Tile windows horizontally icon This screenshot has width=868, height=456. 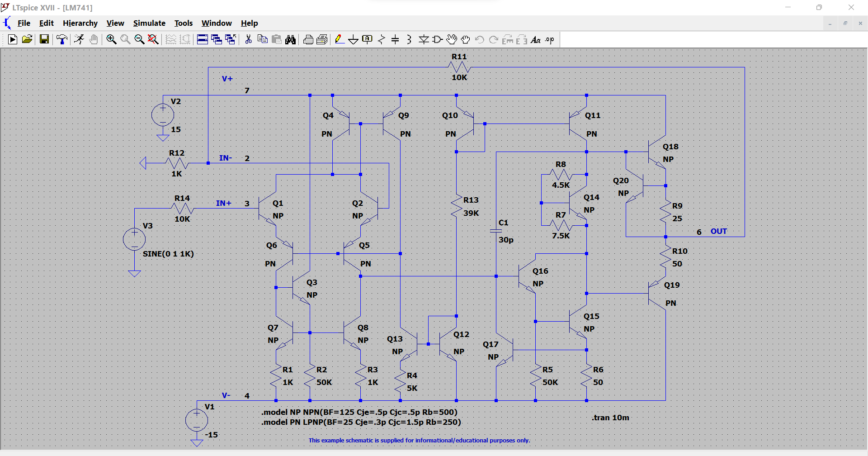[203, 40]
